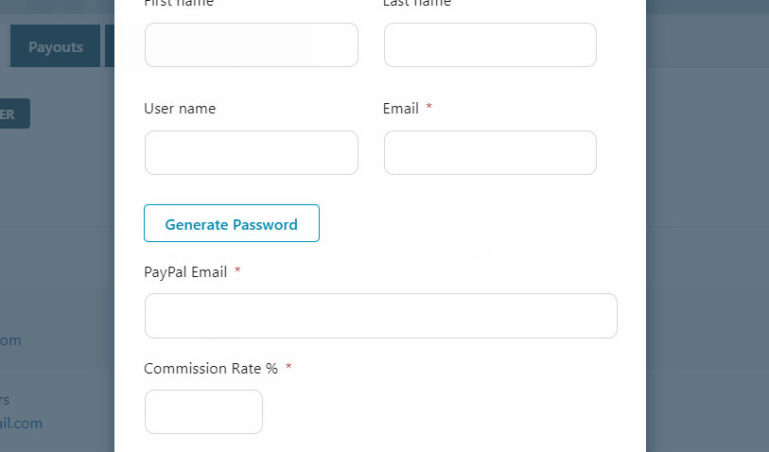Screen dimensions: 769x452
Task: Click into the PayPal Email field
Action: 380,316
